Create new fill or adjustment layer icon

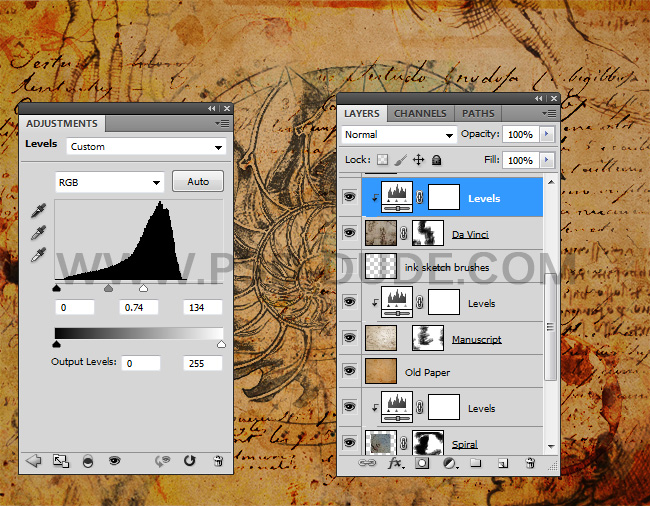(450, 463)
